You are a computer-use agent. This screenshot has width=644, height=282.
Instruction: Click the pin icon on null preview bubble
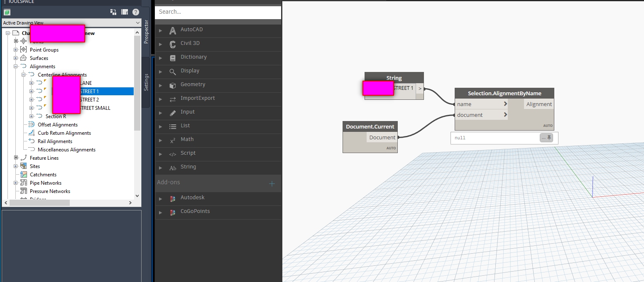pyautogui.click(x=549, y=138)
